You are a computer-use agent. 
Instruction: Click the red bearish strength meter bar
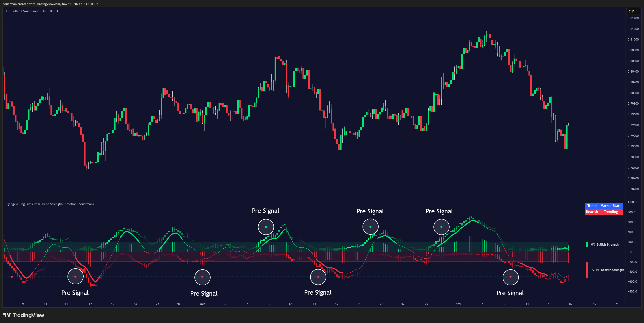(x=587, y=270)
